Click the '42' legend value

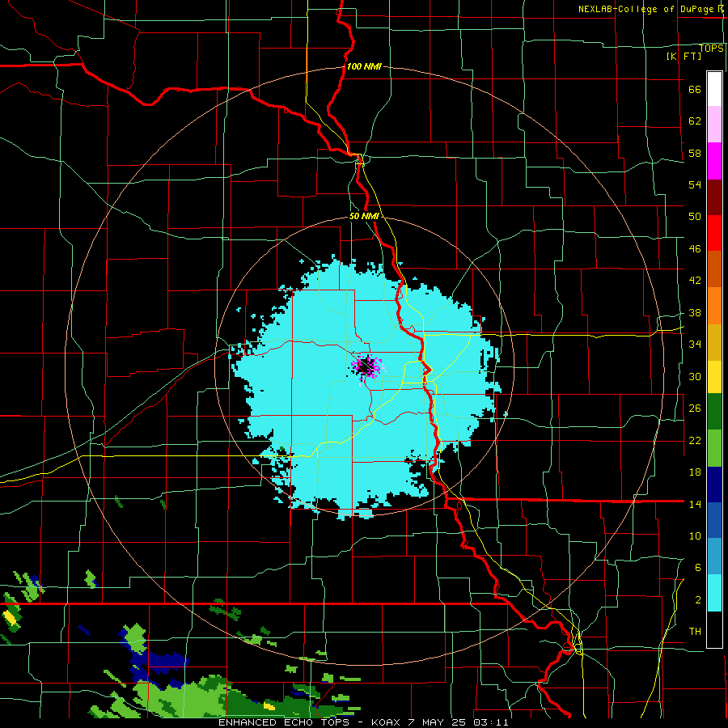click(695, 280)
